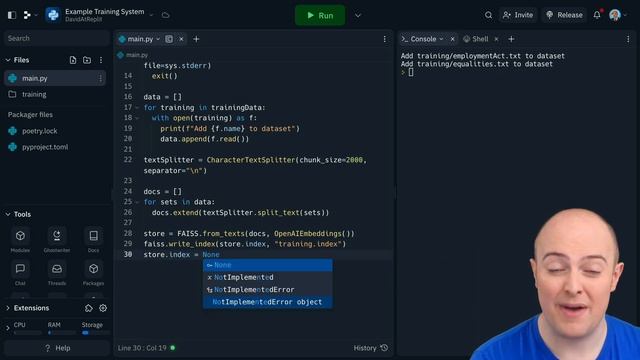Open the Chat tool
The width and height of the screenshot is (640, 360).
point(20,273)
